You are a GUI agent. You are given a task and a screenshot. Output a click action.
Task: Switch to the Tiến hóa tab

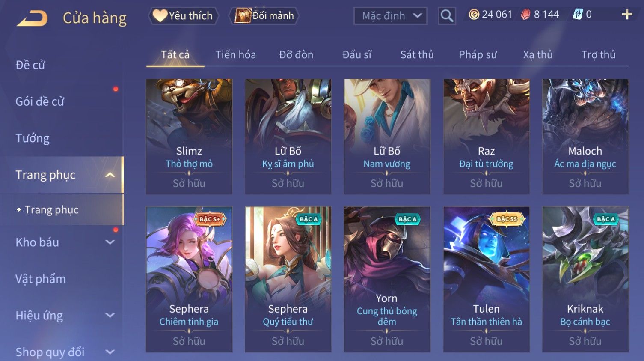235,55
